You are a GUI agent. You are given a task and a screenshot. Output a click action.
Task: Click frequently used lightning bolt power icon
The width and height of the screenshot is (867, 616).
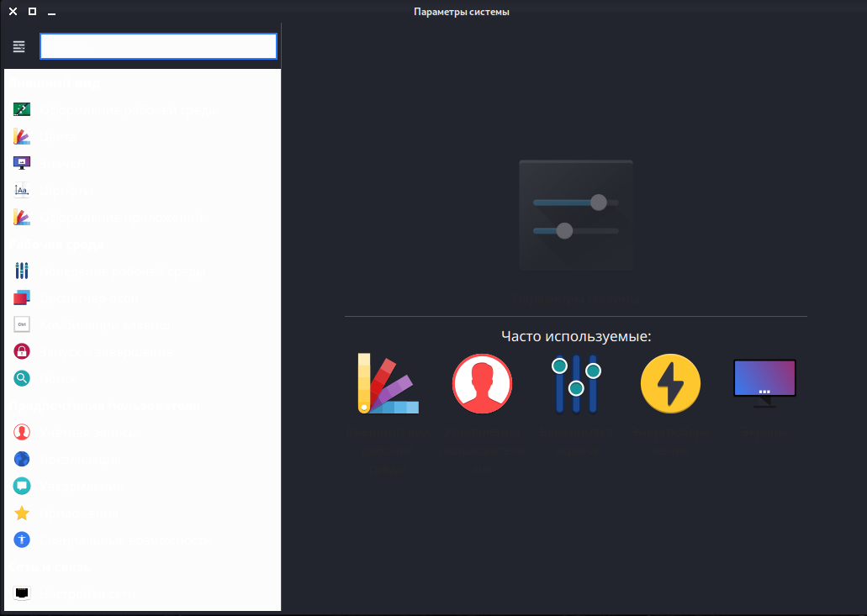click(670, 384)
